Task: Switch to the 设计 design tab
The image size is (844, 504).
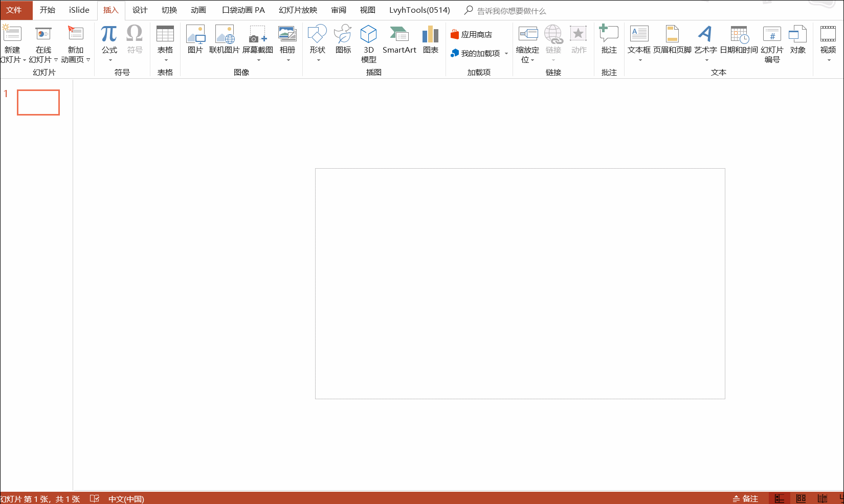Action: 140,10
